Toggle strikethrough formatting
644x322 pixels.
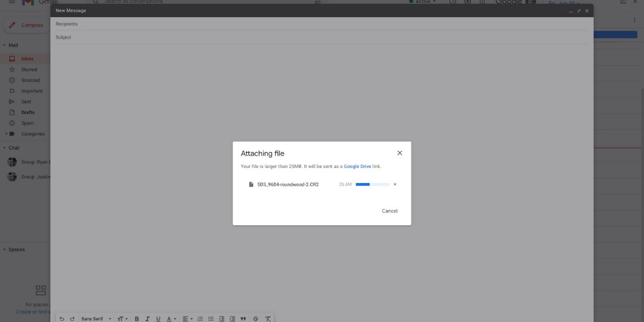pyautogui.click(x=255, y=319)
